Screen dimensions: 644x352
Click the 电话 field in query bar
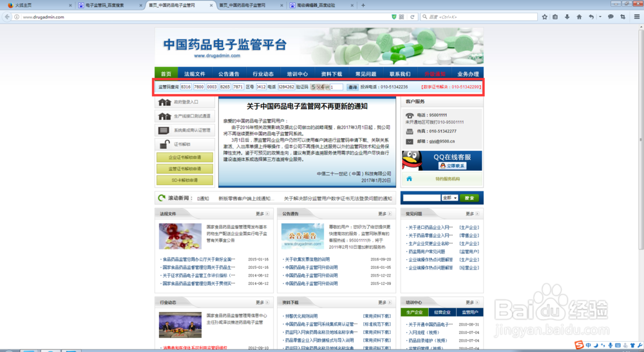[x=287, y=87]
